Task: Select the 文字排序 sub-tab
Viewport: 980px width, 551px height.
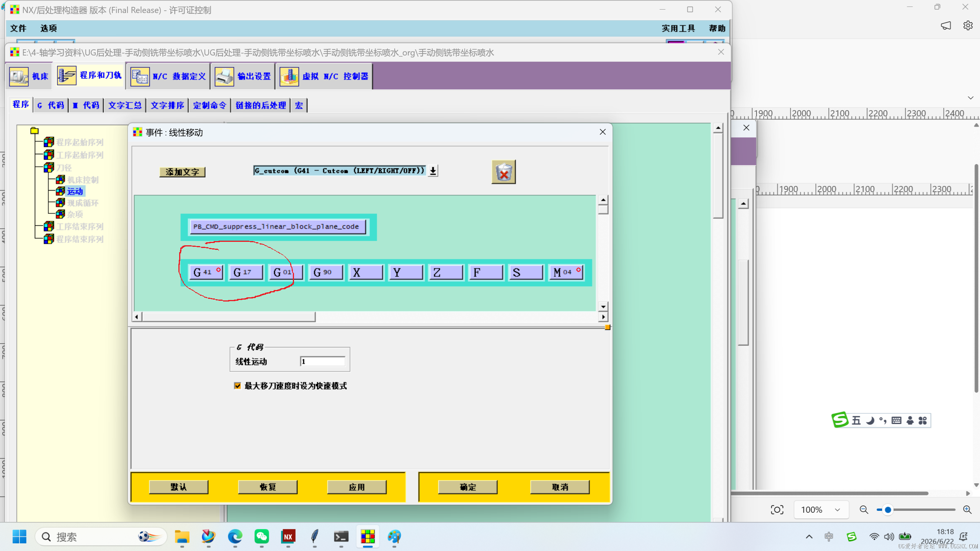Action: click(167, 105)
